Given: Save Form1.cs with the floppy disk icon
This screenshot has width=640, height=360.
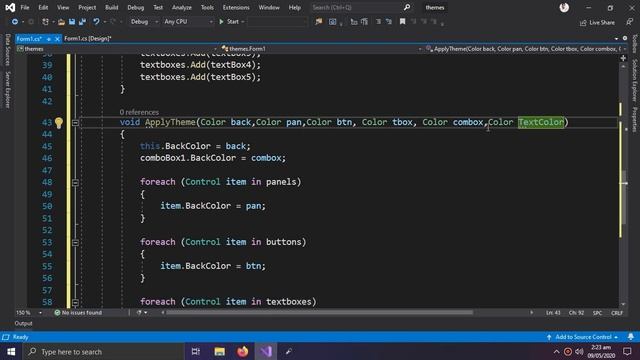Looking at the screenshot, I should pyautogui.click(x=72, y=22).
